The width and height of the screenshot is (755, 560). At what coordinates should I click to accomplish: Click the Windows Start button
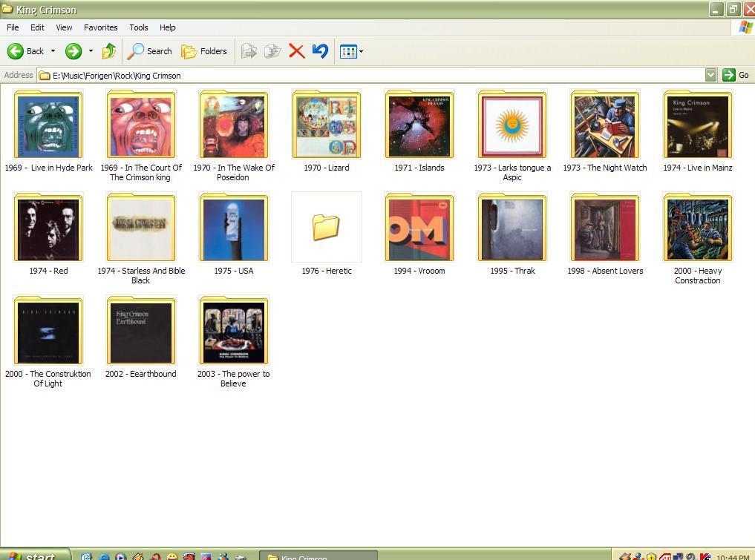[x=35, y=554]
